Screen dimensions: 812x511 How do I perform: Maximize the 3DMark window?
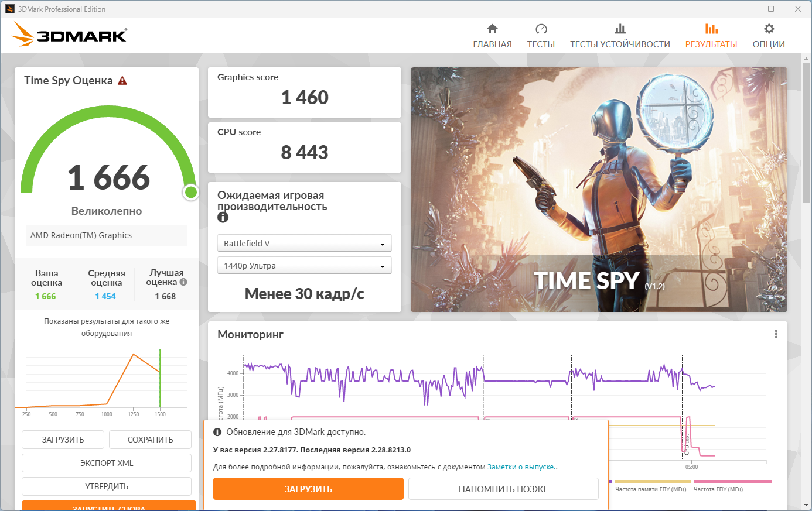click(771, 9)
